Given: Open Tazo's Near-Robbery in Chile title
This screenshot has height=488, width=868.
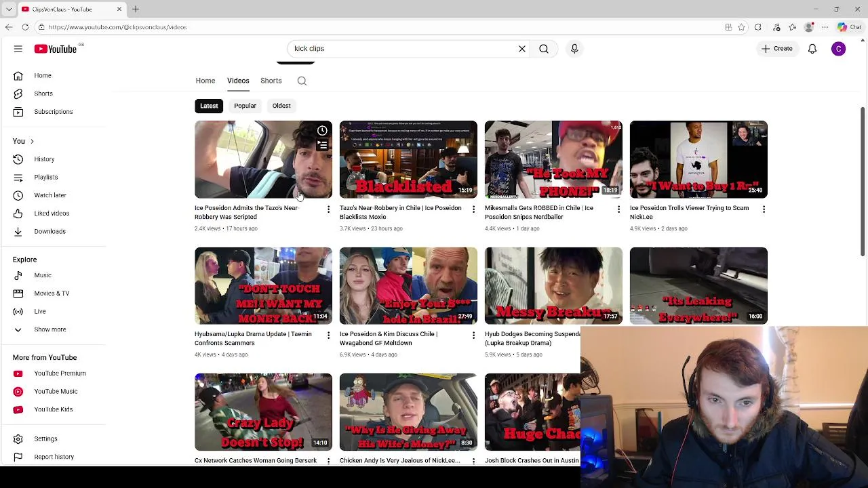Looking at the screenshot, I should [x=401, y=213].
